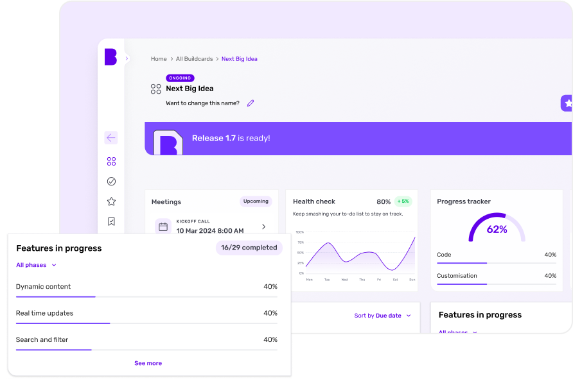Click the Next Big Idea title
573x392 pixels.
click(190, 89)
